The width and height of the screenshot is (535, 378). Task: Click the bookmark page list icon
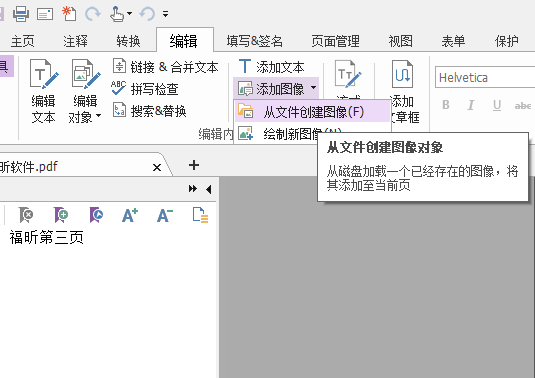(200, 215)
